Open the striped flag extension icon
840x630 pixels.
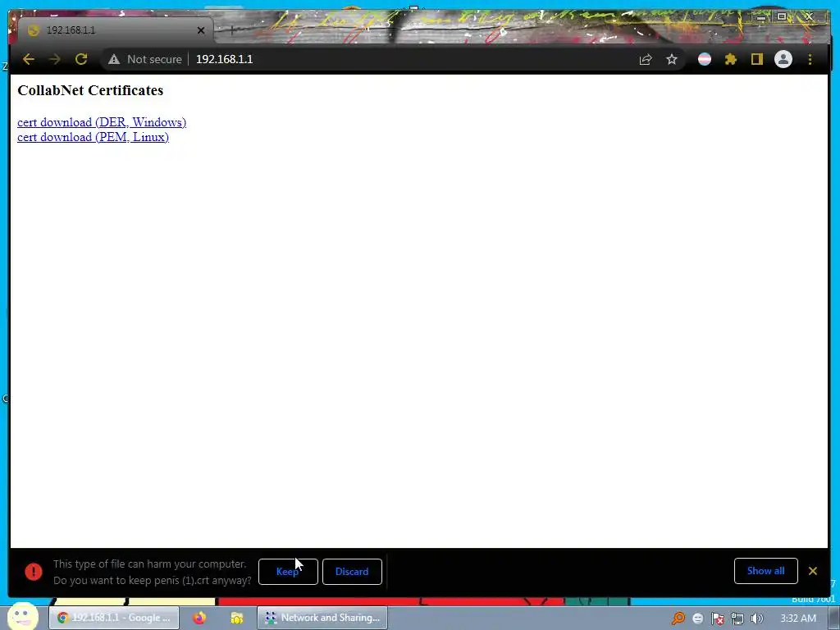click(705, 59)
